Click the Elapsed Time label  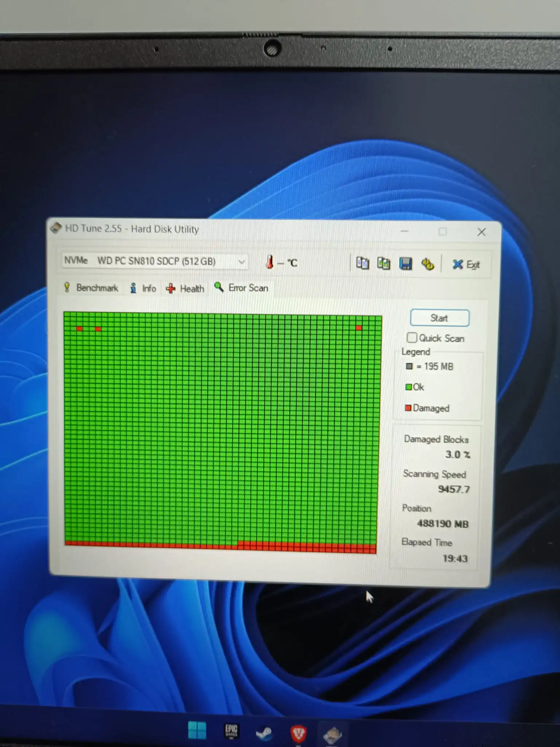[427, 542]
